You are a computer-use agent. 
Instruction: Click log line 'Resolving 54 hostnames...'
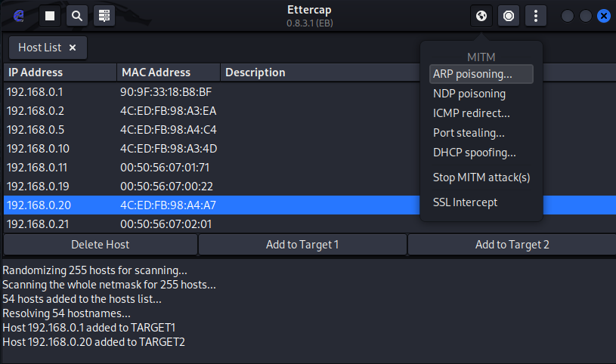[x=67, y=313]
